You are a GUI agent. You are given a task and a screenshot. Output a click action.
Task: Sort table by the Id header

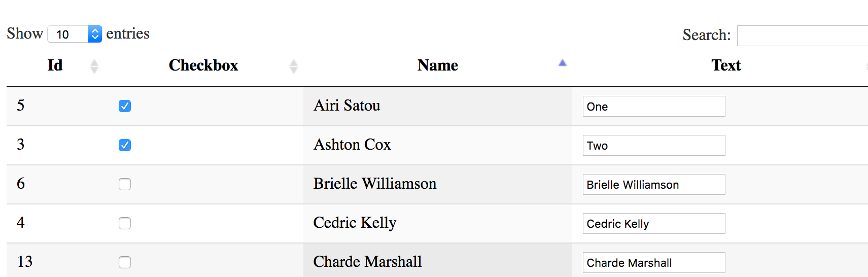click(55, 65)
